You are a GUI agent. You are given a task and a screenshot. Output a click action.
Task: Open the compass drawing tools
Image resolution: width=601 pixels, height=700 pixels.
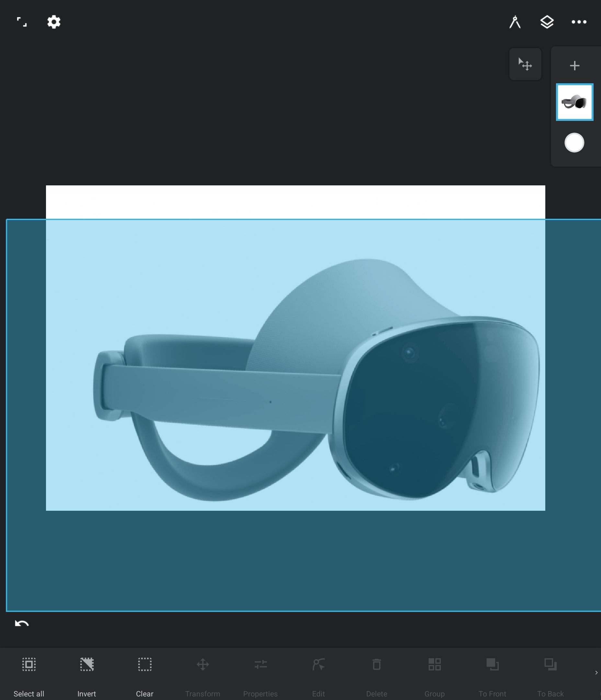click(x=515, y=22)
